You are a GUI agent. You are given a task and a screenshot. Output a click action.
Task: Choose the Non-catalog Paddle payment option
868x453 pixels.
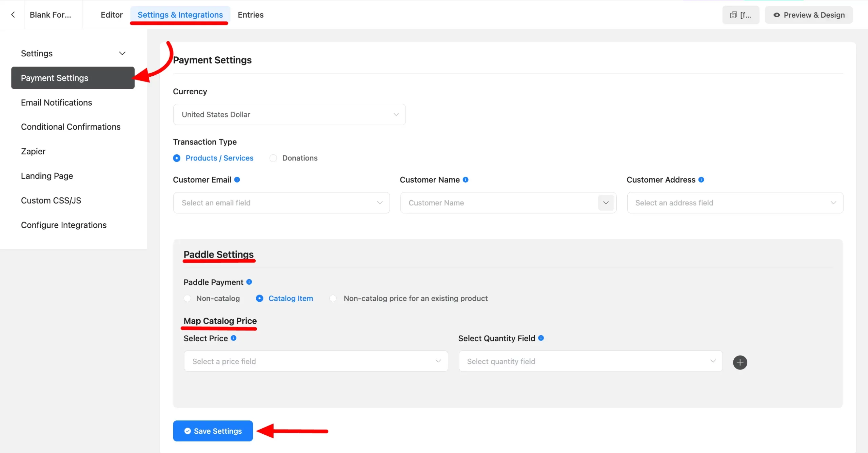pos(188,298)
